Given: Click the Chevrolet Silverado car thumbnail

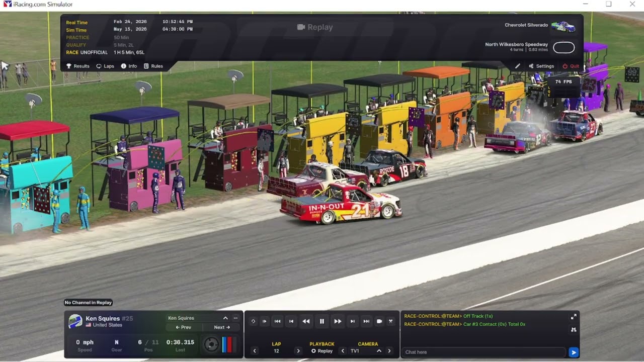Looking at the screenshot, I should pos(563,26).
